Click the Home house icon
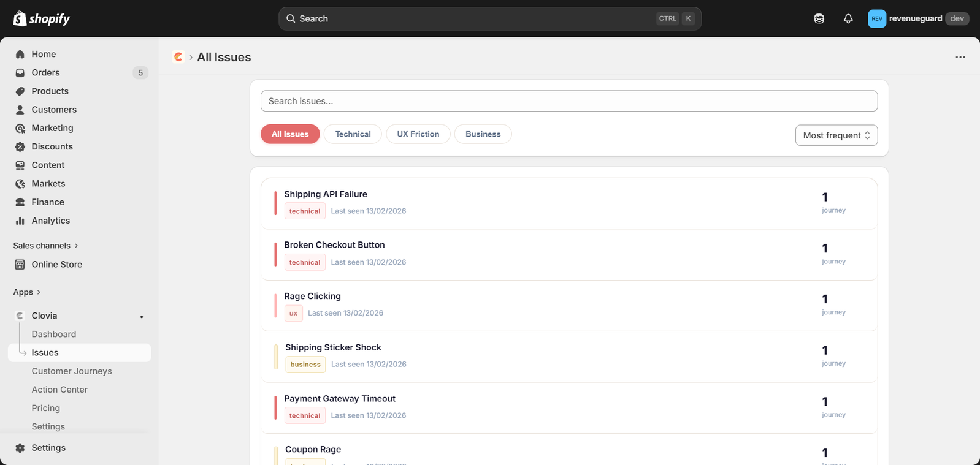 point(20,54)
